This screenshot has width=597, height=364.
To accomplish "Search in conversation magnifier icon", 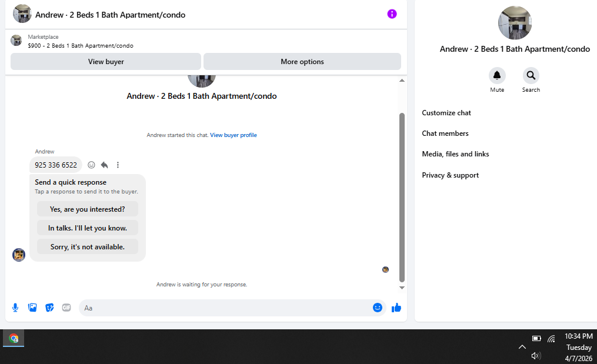I will [x=531, y=75].
